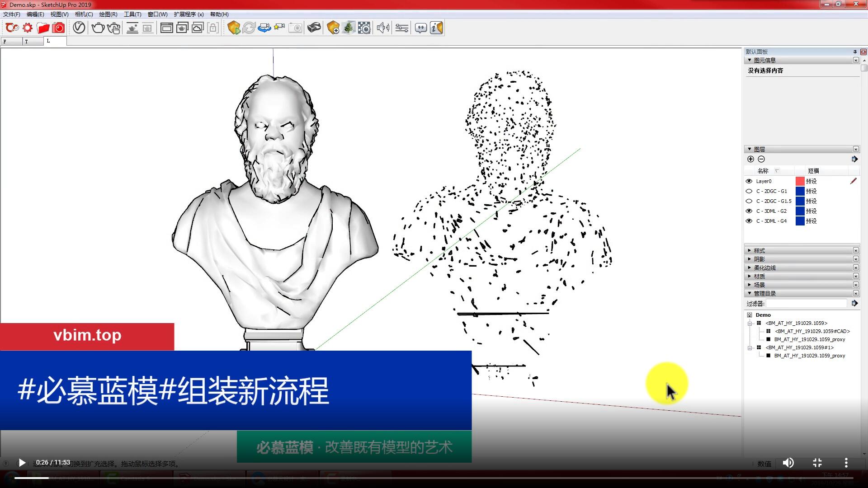Click the interactive render teapot-with-hand icon
The image size is (868, 488).
click(x=113, y=28)
